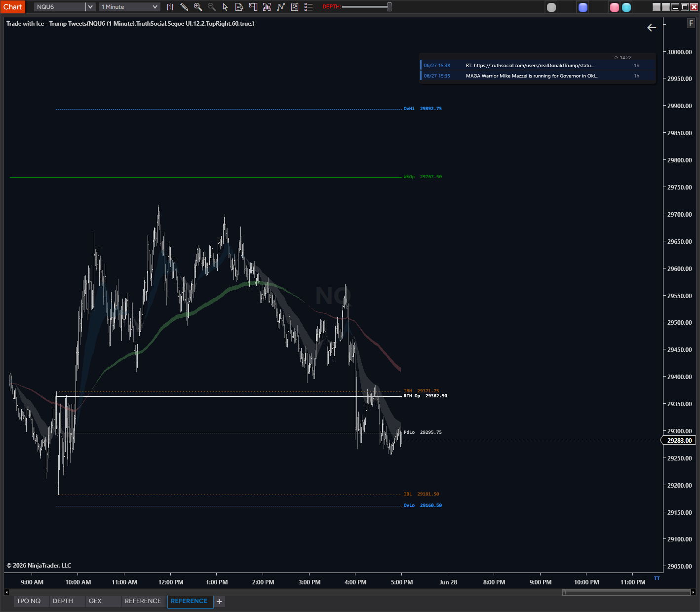
Task: Click the 14:22 time text
Action: pos(626,58)
